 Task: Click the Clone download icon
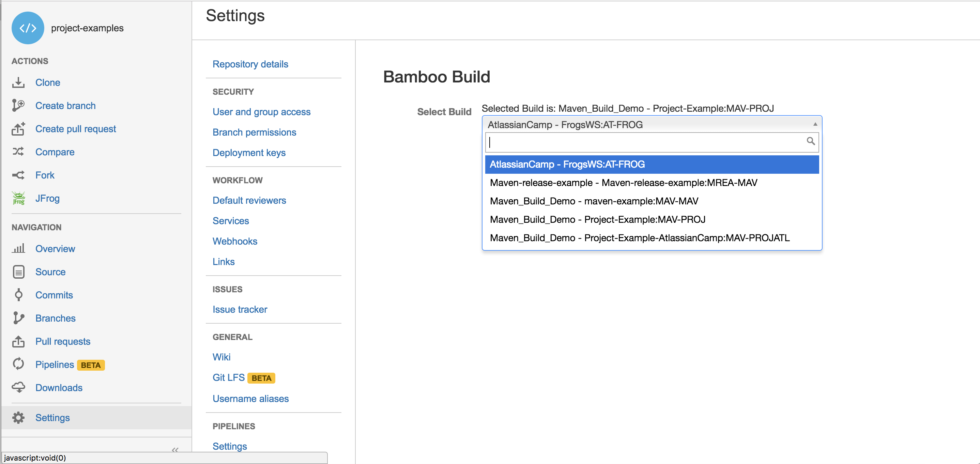coord(18,82)
